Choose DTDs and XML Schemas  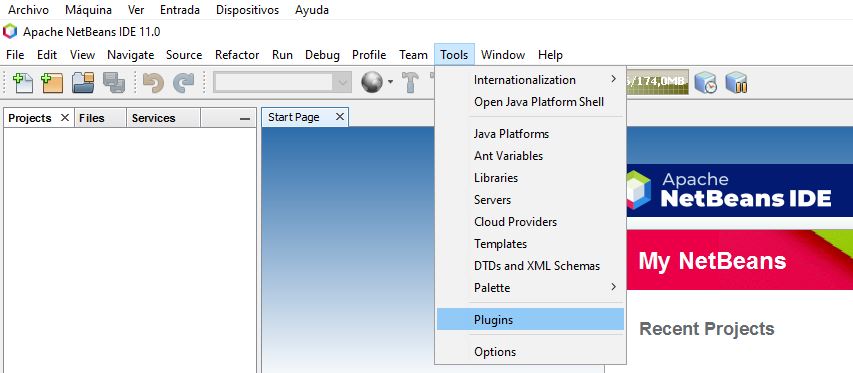[530, 266]
